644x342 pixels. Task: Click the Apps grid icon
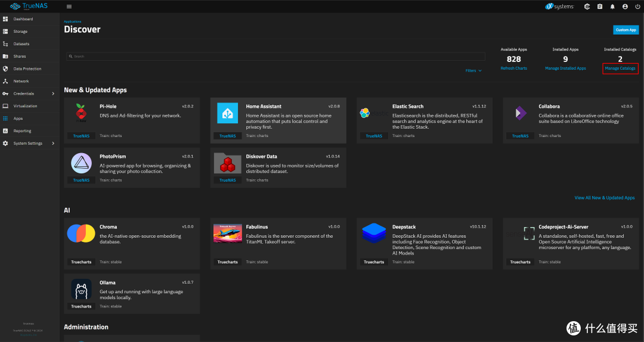pos(5,118)
